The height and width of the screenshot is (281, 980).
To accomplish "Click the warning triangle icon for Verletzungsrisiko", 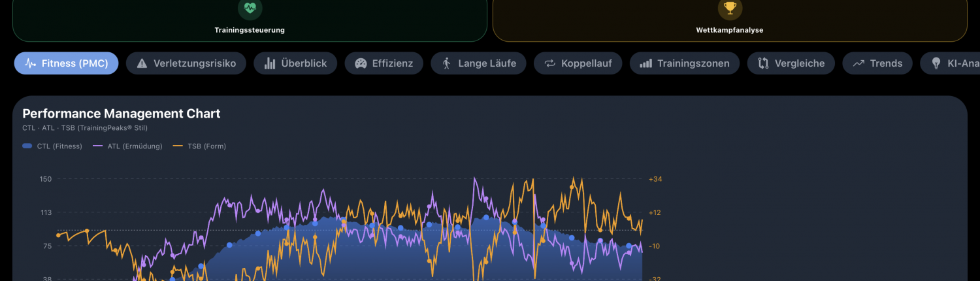I will pos(142,63).
